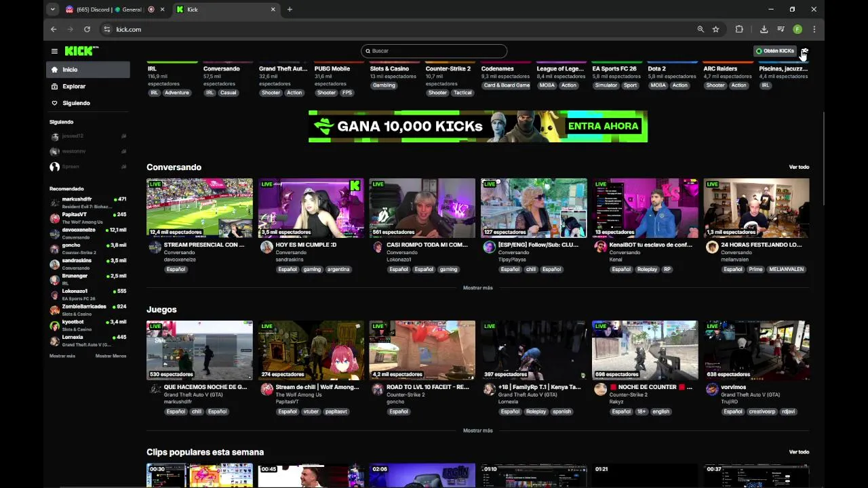Click the westonnv notification bell icon
Image resolution: width=868 pixels, height=488 pixels.
123,151
